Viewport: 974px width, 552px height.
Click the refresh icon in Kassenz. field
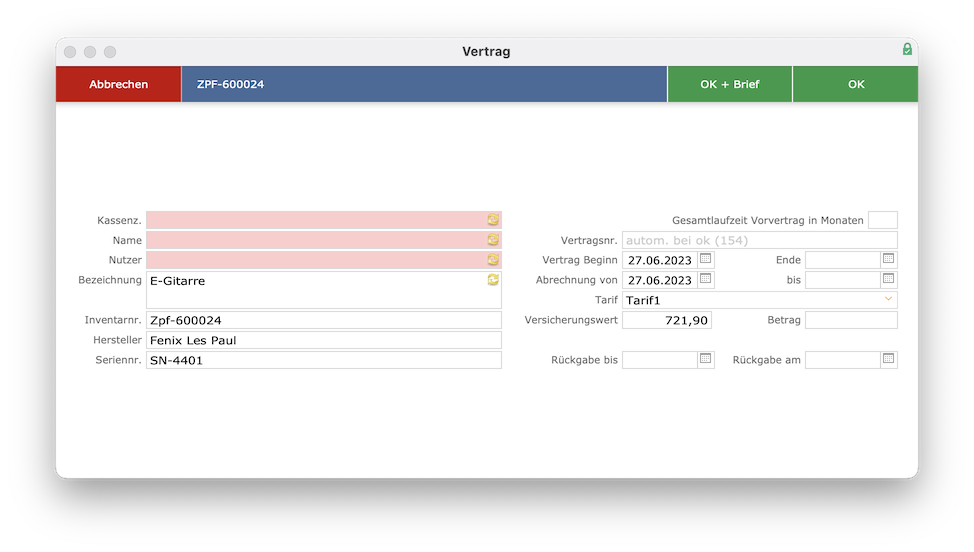click(x=493, y=220)
